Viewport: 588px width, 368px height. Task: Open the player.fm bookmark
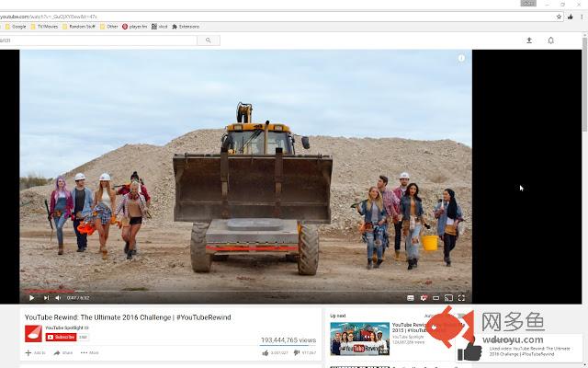click(135, 27)
